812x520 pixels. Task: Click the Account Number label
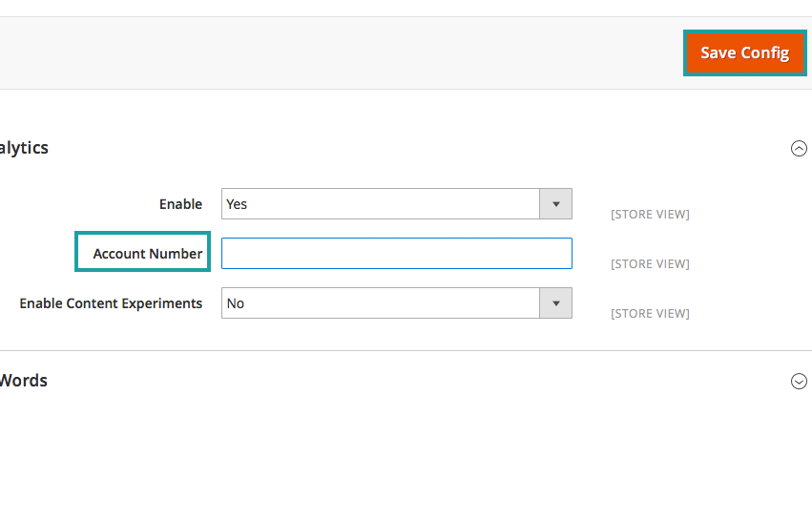pos(147,254)
